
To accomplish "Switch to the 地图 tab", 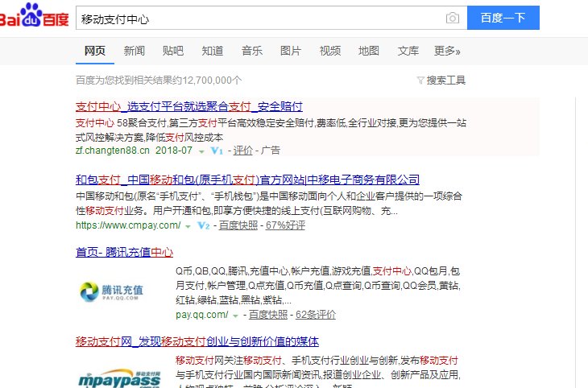I will pos(369,51).
